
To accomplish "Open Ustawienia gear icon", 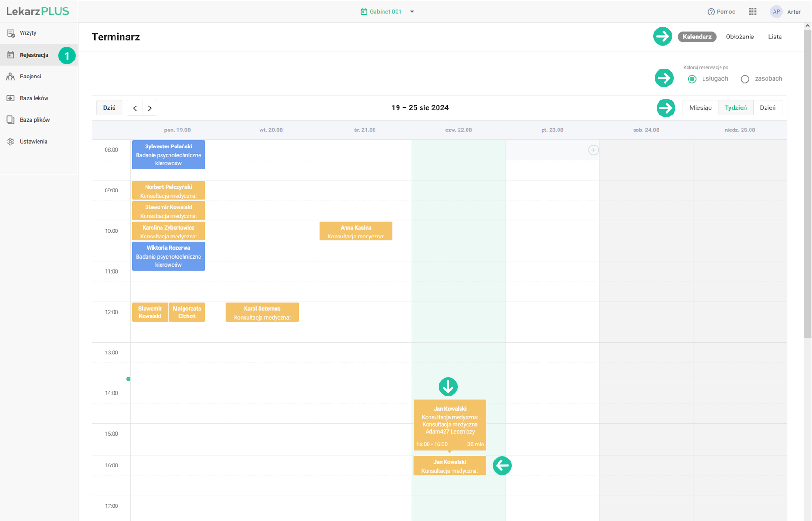I will click(10, 142).
